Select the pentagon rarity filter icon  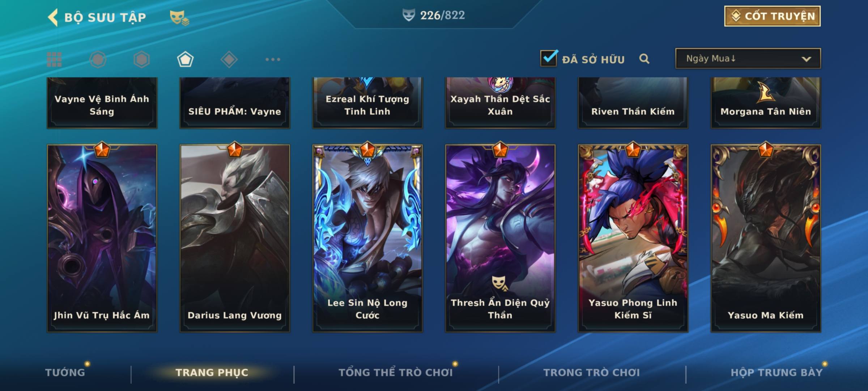tap(185, 59)
